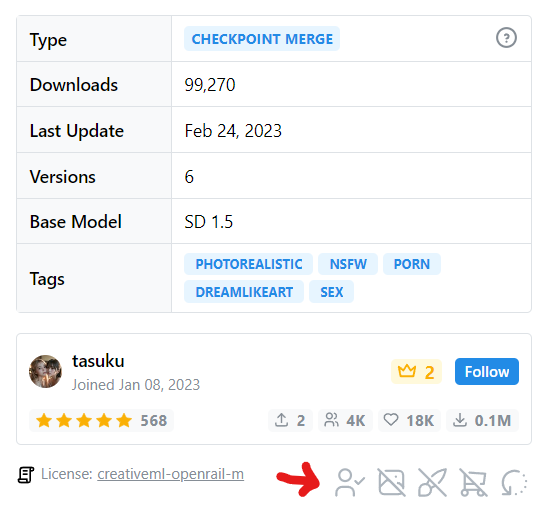This screenshot has width=550, height=518.
Task: Click the heart 18K likes stat
Action: (409, 420)
